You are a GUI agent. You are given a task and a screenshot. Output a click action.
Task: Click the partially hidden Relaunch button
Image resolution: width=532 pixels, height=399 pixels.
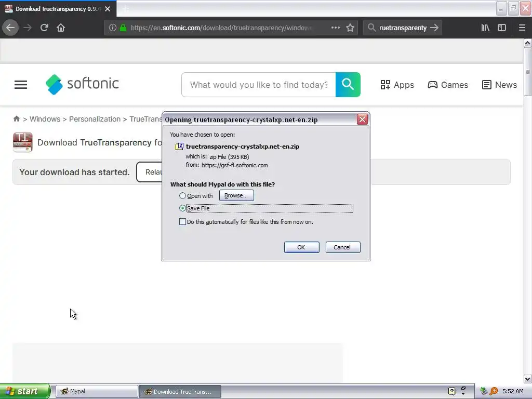(x=150, y=172)
